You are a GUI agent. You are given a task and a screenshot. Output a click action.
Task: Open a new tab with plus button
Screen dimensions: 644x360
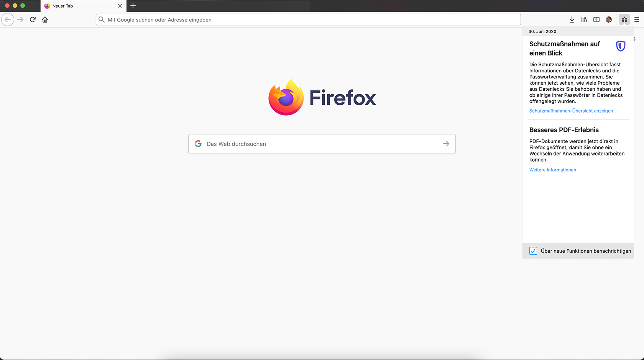tap(133, 6)
